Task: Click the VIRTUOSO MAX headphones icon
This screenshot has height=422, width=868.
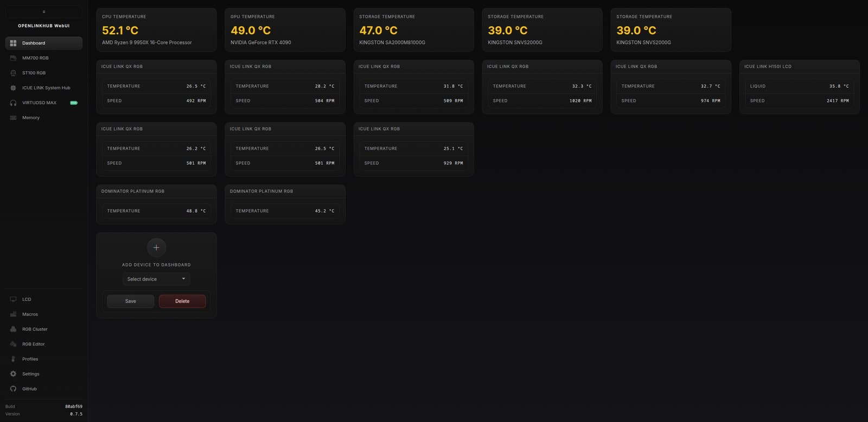Action: pos(13,103)
